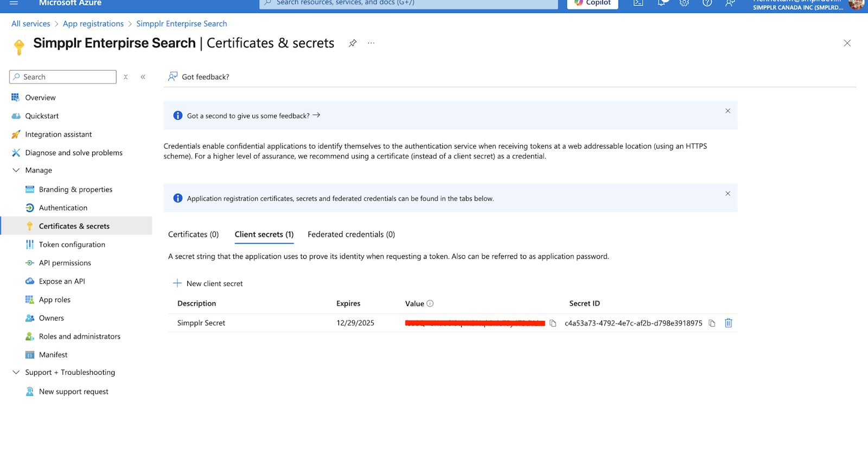Image resolution: width=868 pixels, height=473 pixels.
Task: Dismiss the application registration info banner
Action: tap(727, 194)
